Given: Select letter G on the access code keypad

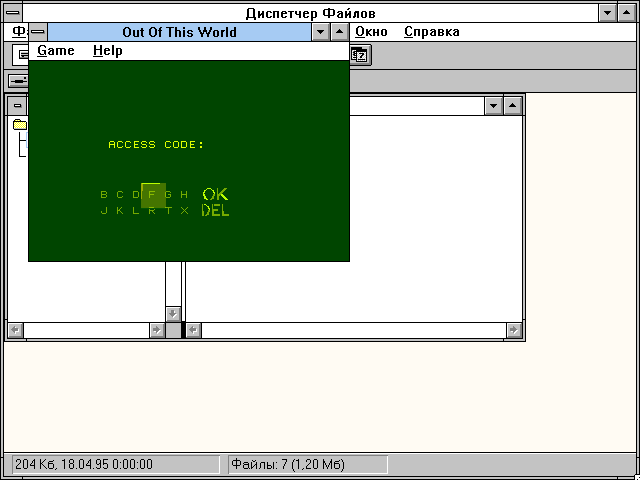Looking at the screenshot, I should pos(168,195).
